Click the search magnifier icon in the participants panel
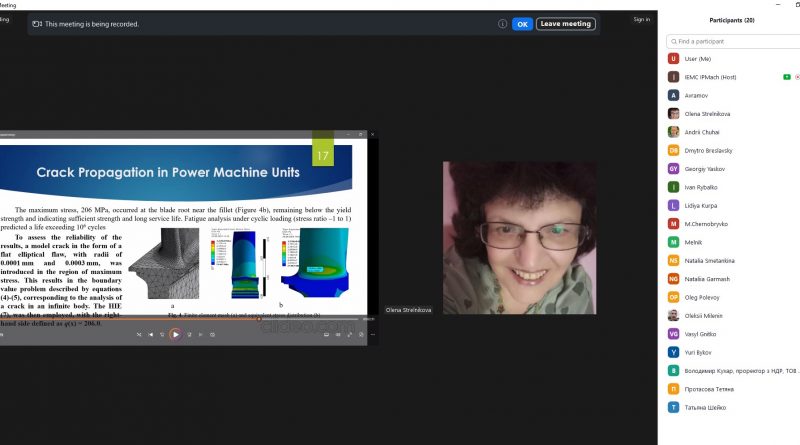This screenshot has height=445, width=800. 673,41
